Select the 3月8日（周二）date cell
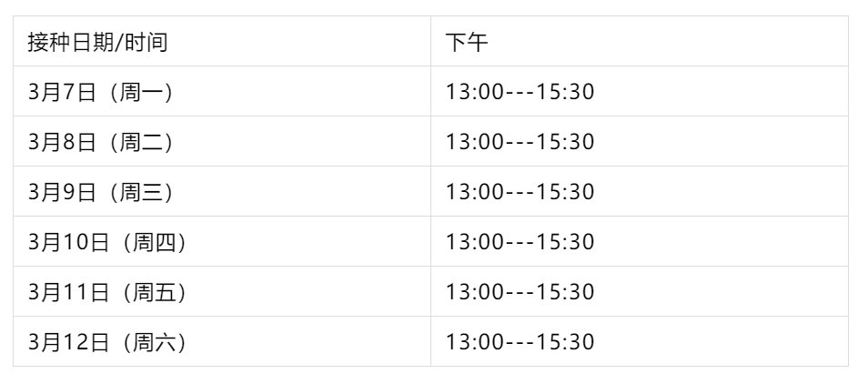Screen dimensions: 868x384 [x=100, y=142]
